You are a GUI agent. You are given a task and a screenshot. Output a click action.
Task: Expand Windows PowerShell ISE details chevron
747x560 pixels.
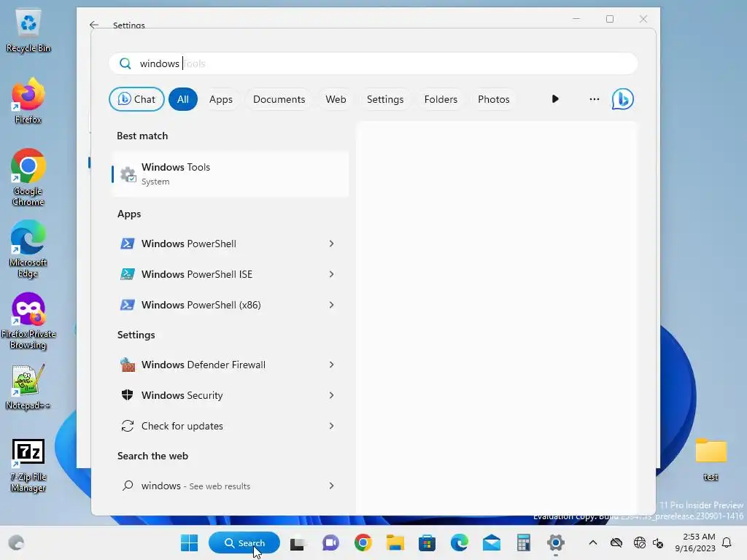click(332, 274)
